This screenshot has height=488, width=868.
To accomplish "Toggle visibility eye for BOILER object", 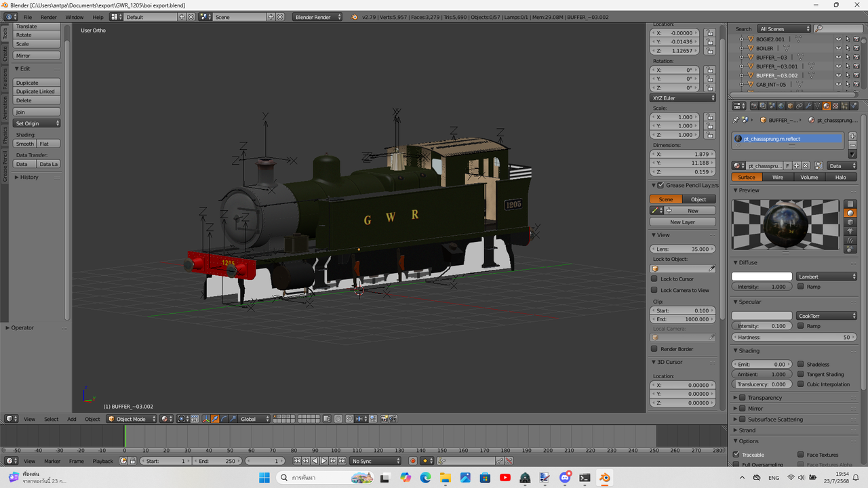I will click(x=838, y=48).
